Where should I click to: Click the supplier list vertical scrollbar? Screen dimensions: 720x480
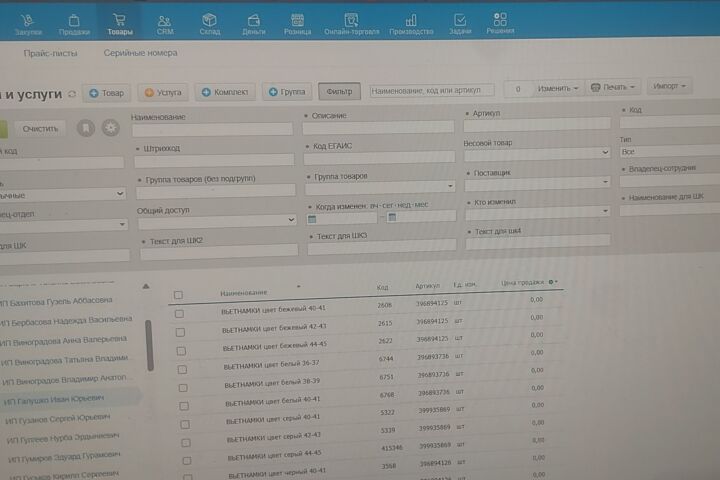(149, 345)
